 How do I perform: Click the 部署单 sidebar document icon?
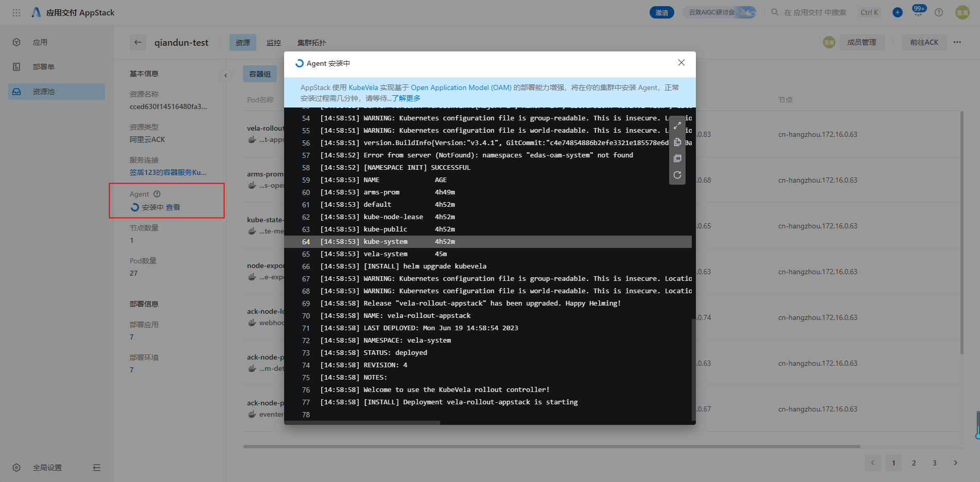[16, 67]
